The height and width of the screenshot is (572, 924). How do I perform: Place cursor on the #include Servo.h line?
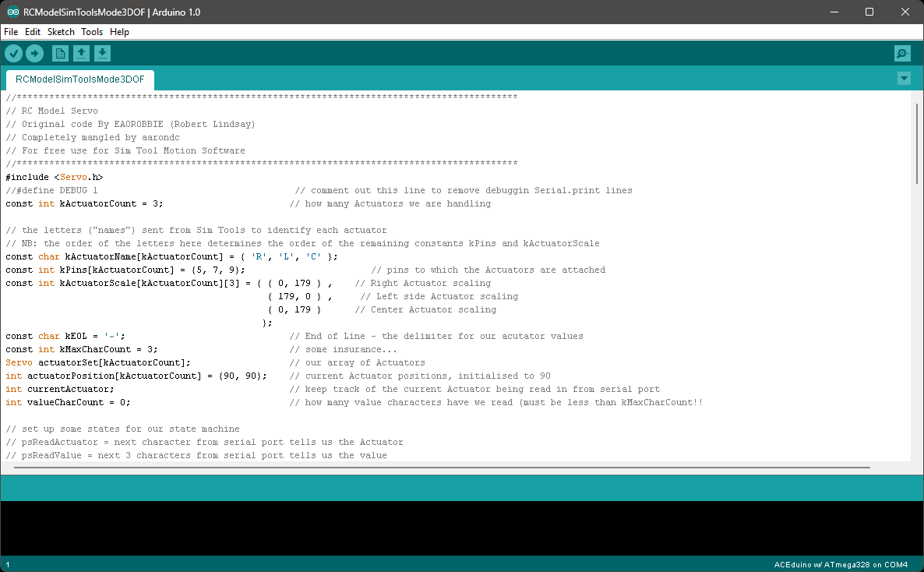55,177
